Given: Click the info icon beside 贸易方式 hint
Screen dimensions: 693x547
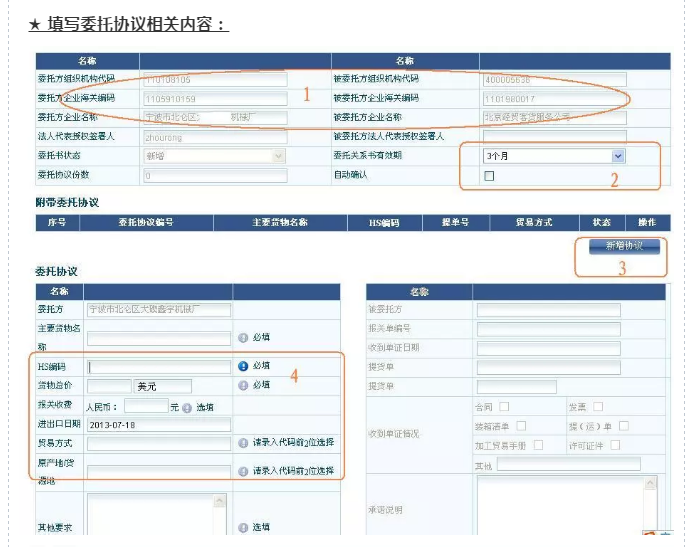Looking at the screenshot, I should [x=243, y=443].
